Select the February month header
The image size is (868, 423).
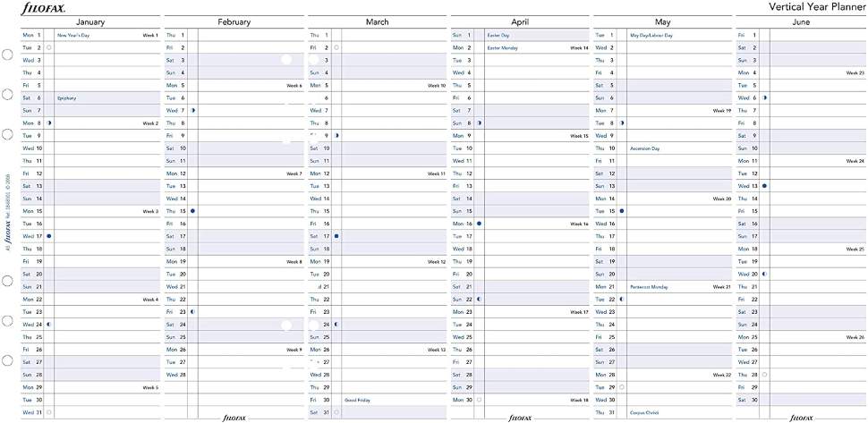click(x=234, y=21)
